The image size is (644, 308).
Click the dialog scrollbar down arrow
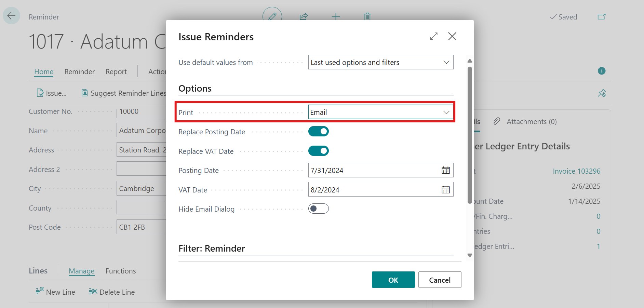(x=470, y=255)
